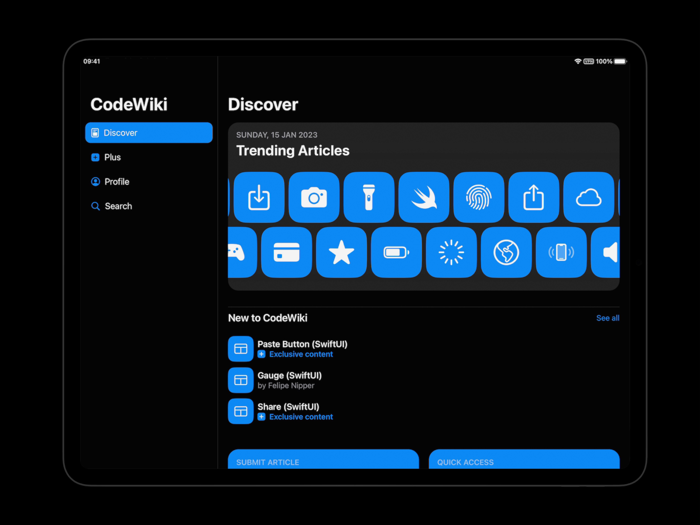
Task: Open the Quick Access card
Action: tap(524, 459)
